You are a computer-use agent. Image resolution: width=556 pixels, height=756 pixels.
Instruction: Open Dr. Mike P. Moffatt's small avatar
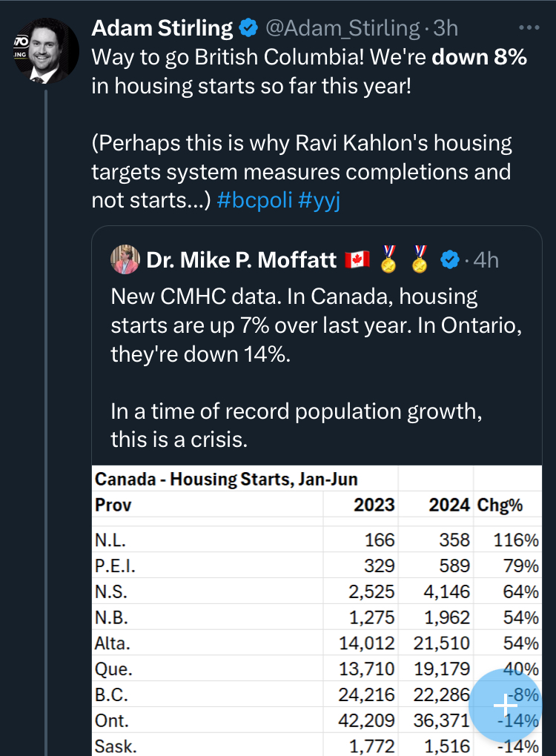coord(125,260)
